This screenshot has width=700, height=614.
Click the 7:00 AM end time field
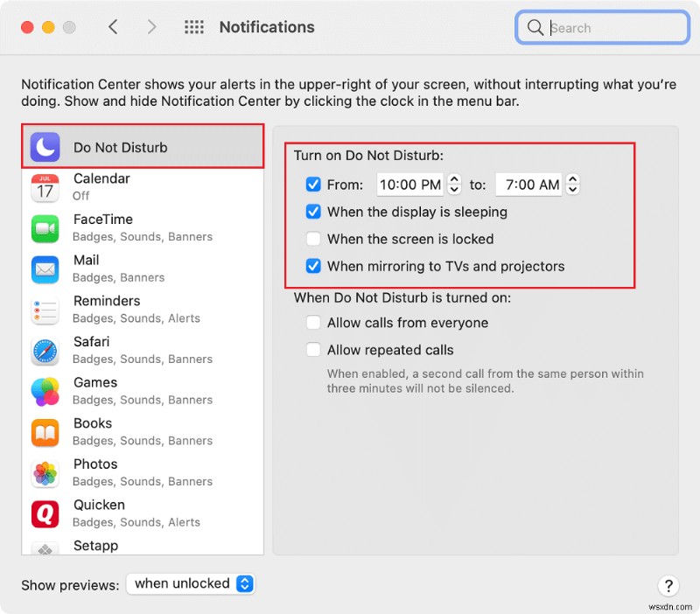(x=528, y=185)
